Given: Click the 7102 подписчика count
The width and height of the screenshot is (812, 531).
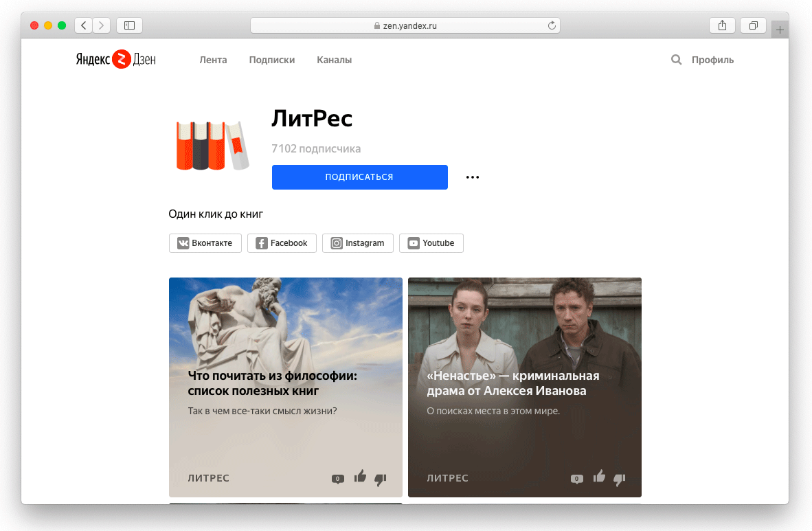Looking at the screenshot, I should (x=316, y=148).
